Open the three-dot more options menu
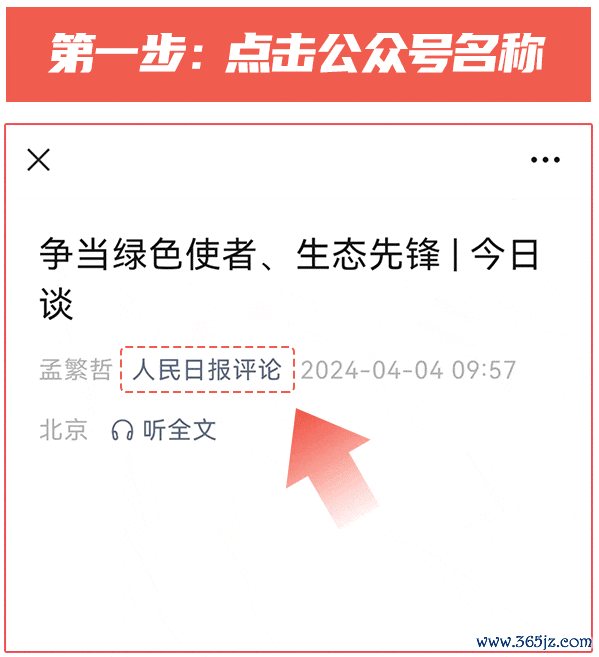This screenshot has height=657, width=599. tap(545, 160)
